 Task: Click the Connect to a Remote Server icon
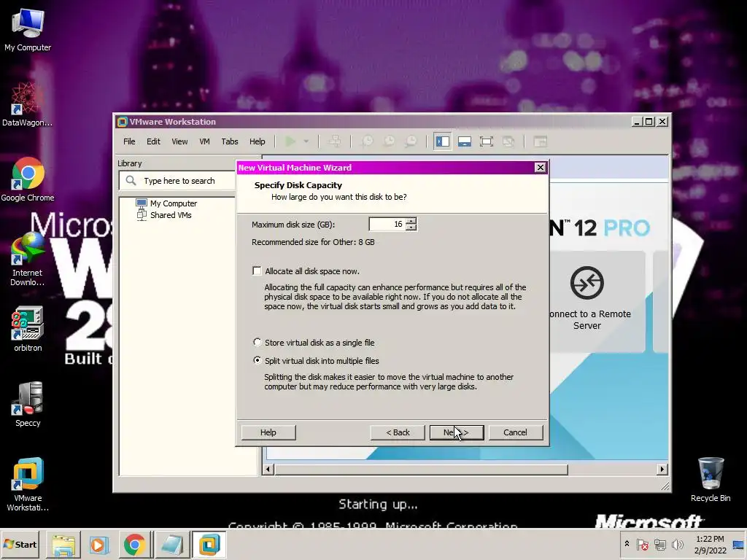pyautogui.click(x=587, y=283)
